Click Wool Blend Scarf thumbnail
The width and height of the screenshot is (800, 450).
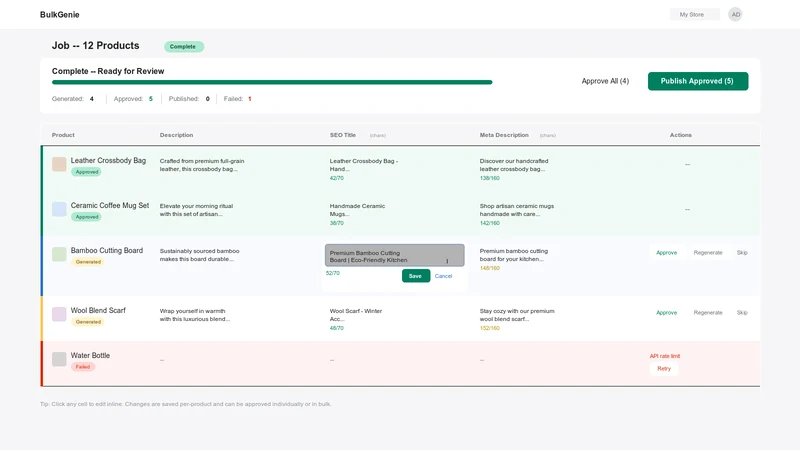click(59, 314)
